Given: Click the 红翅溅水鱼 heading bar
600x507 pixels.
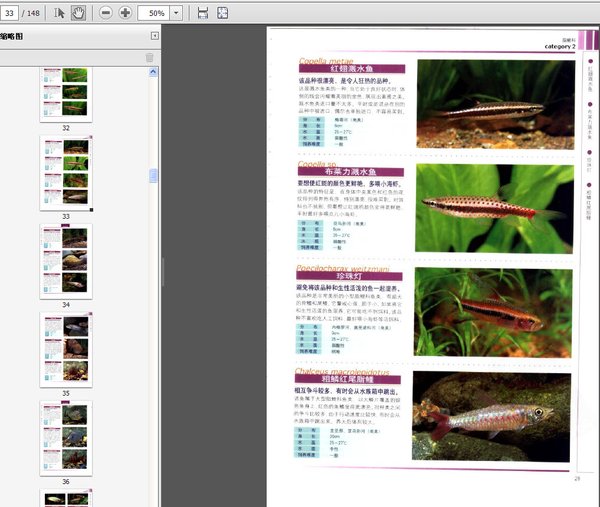Looking at the screenshot, I should (352, 69).
